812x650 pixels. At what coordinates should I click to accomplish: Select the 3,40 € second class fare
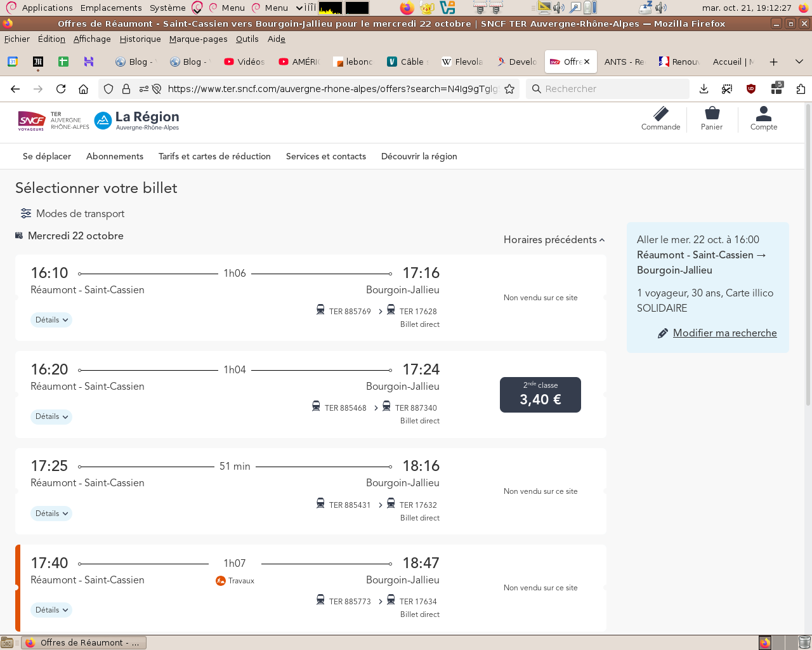click(540, 395)
